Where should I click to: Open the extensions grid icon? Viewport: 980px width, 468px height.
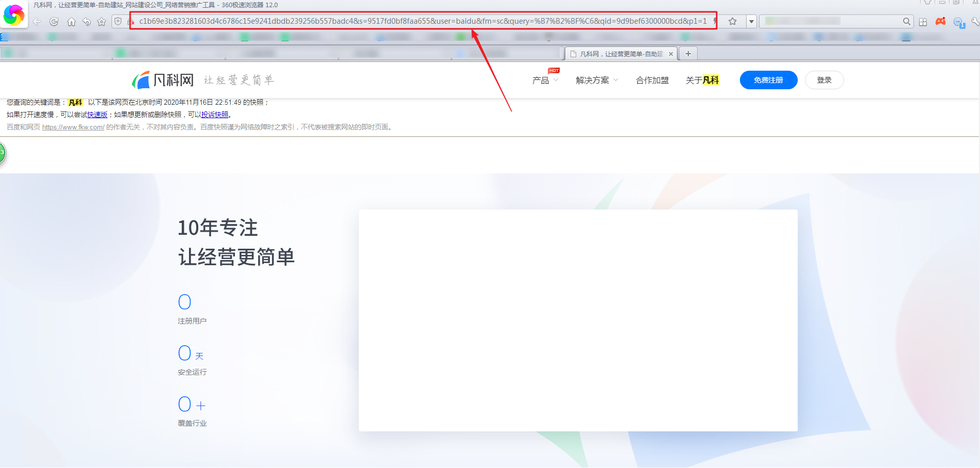(x=923, y=22)
